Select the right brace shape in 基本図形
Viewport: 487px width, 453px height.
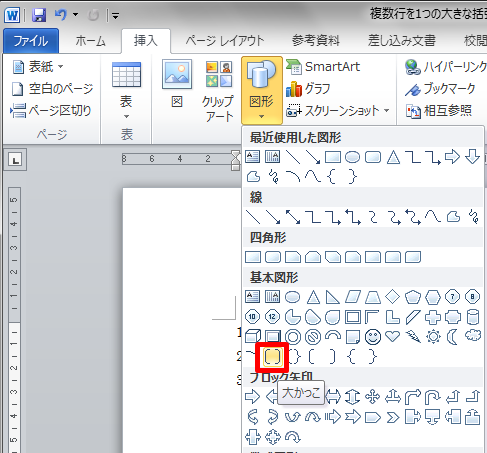[x=373, y=357]
